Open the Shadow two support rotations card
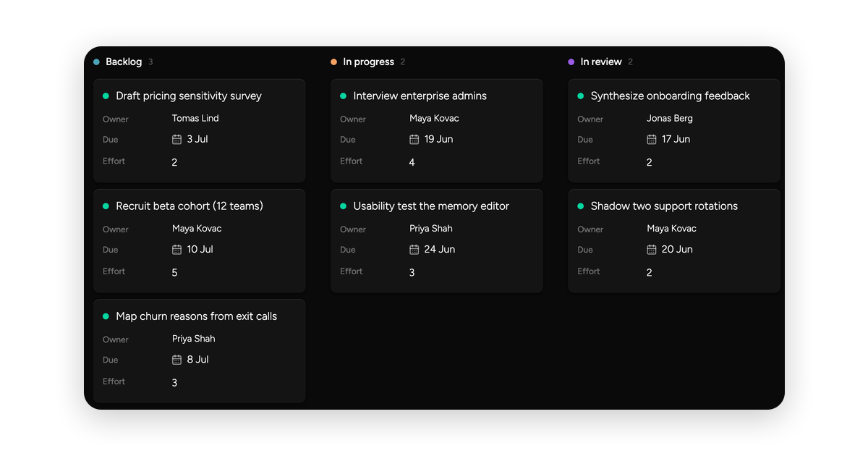868x456 pixels. [674, 241]
